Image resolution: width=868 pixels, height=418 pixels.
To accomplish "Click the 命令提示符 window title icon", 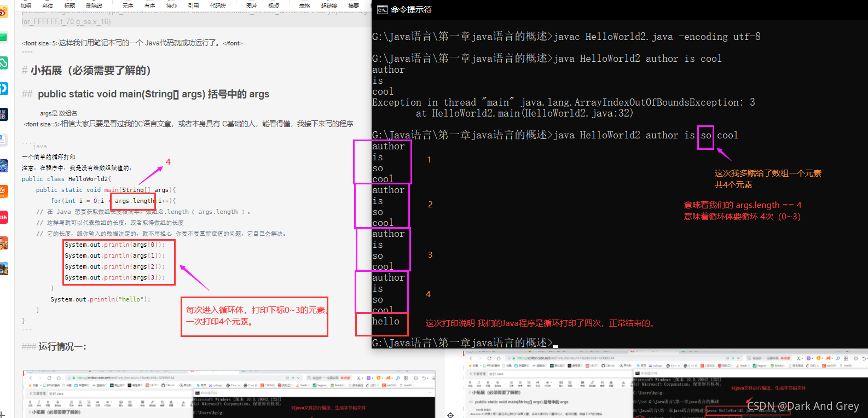I will pos(383,10).
